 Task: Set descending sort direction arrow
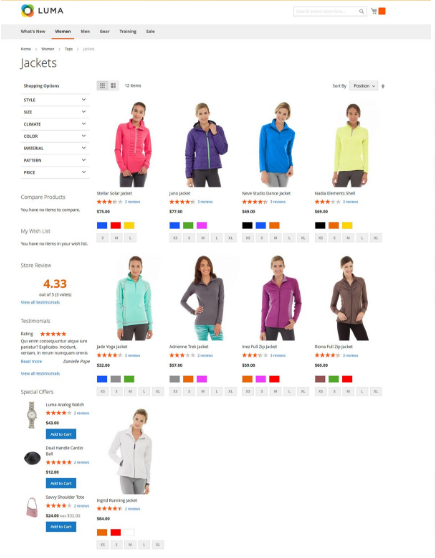(383, 86)
